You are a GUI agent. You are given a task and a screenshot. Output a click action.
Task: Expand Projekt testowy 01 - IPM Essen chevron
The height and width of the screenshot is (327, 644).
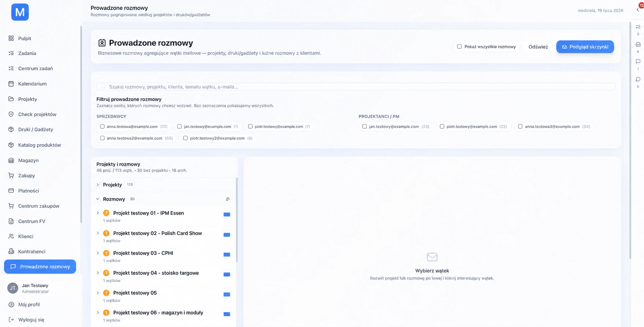(x=98, y=213)
